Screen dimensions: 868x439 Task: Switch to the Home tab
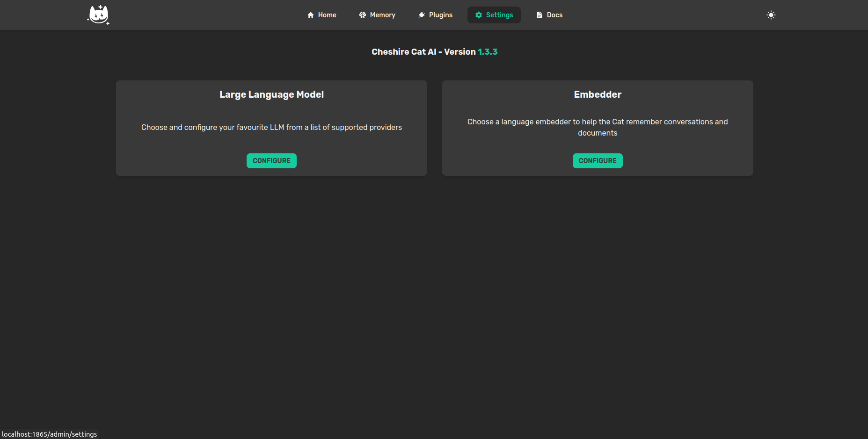tap(328, 14)
